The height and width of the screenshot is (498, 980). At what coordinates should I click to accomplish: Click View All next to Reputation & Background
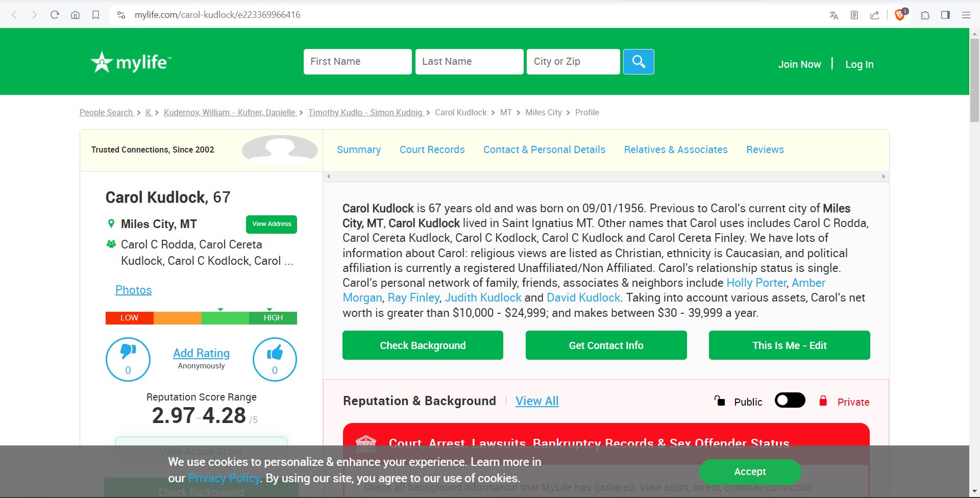(x=537, y=401)
